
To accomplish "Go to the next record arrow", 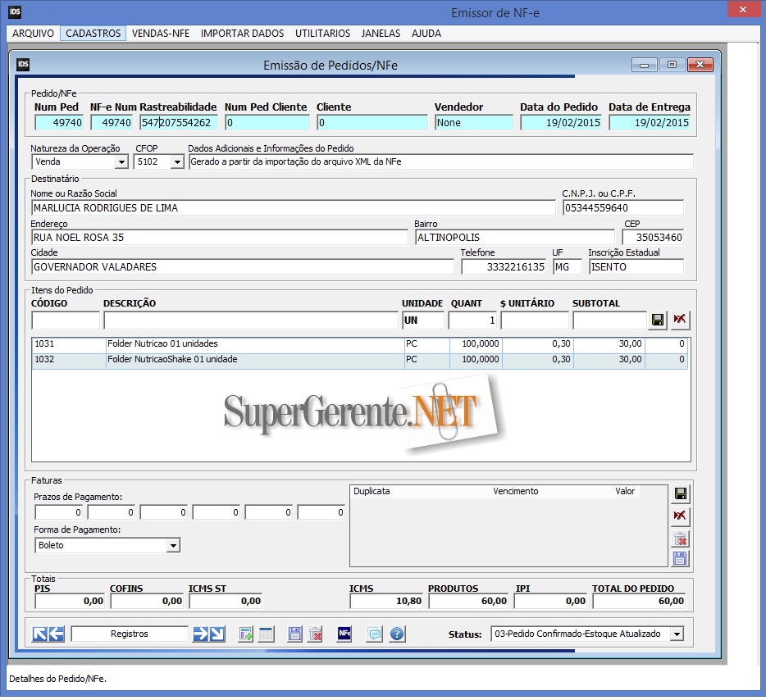I will 200,634.
